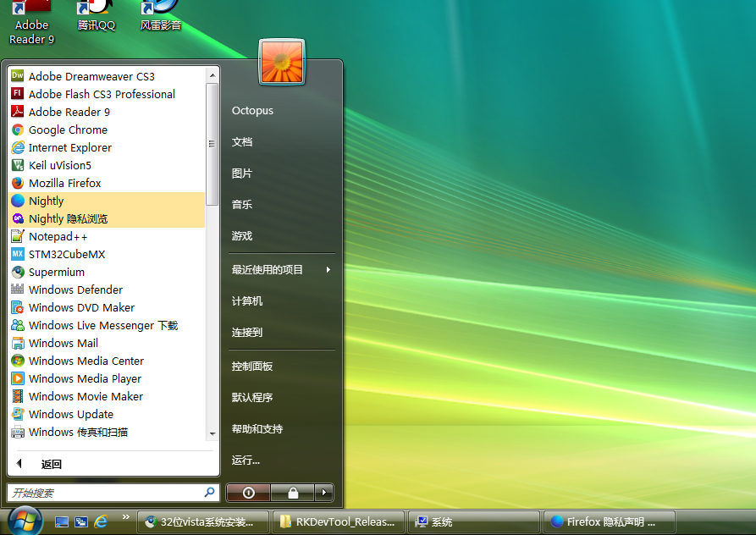Show hidden quick launch icons chevron
Screen dimensions: 756x535
(126, 517)
